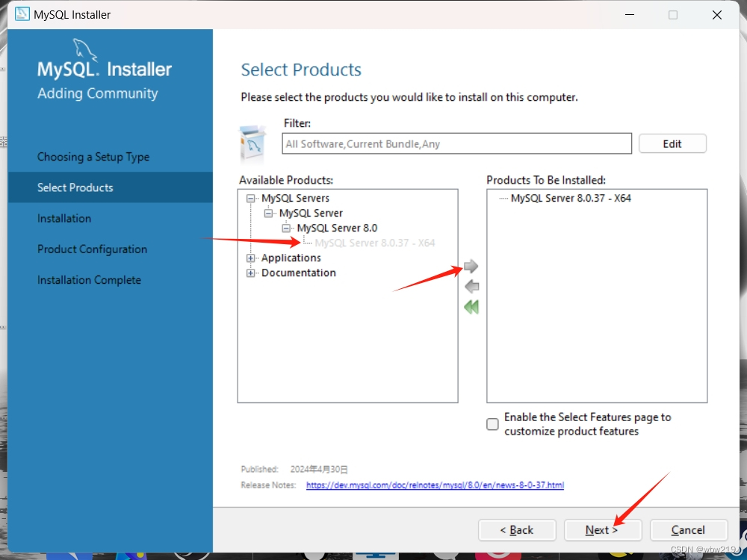Select the MySQL Servers tree label
747x560 pixels.
[x=295, y=198]
